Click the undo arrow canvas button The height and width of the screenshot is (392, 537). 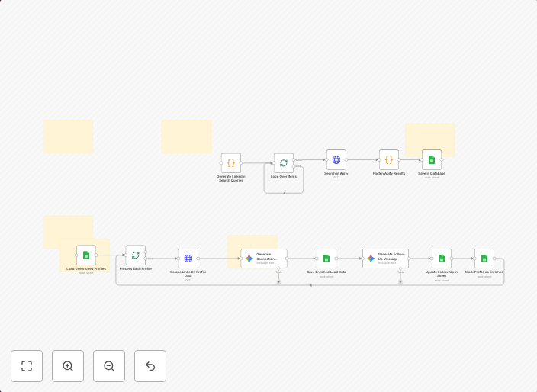pos(150,366)
